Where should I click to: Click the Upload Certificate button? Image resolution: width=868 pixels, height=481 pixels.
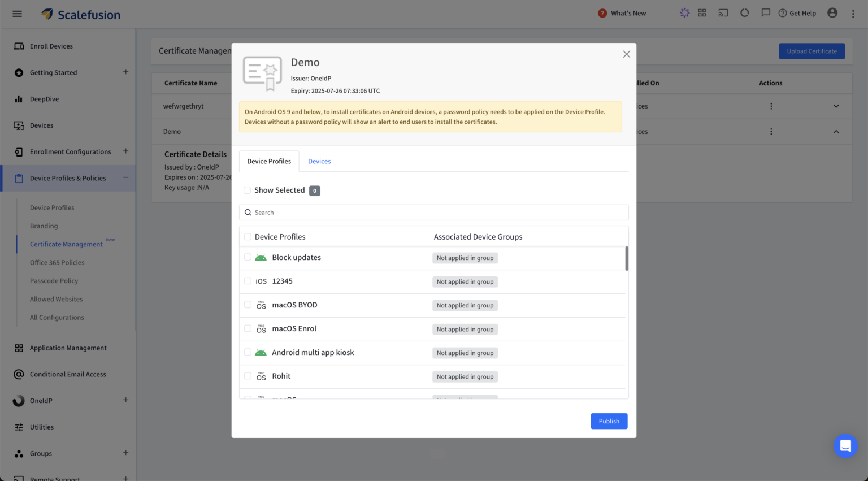(x=811, y=51)
